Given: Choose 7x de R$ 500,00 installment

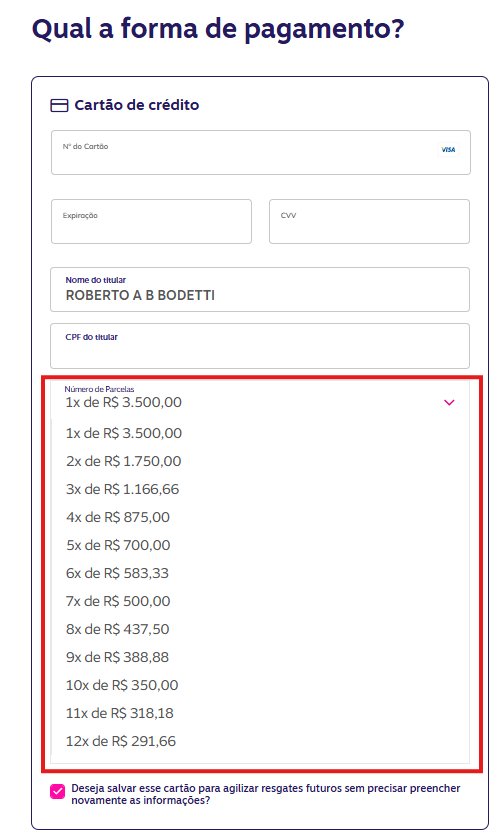Looking at the screenshot, I should pyautogui.click(x=260, y=601).
